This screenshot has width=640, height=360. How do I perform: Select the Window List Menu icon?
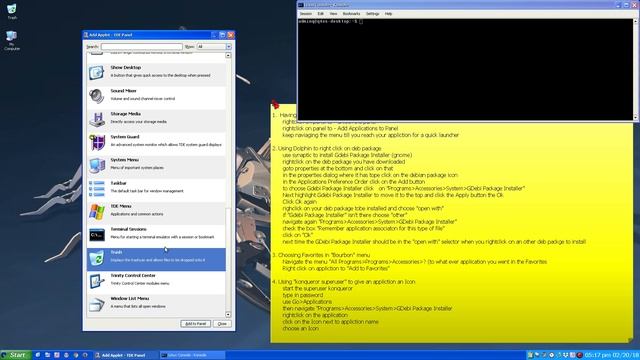click(x=97, y=304)
